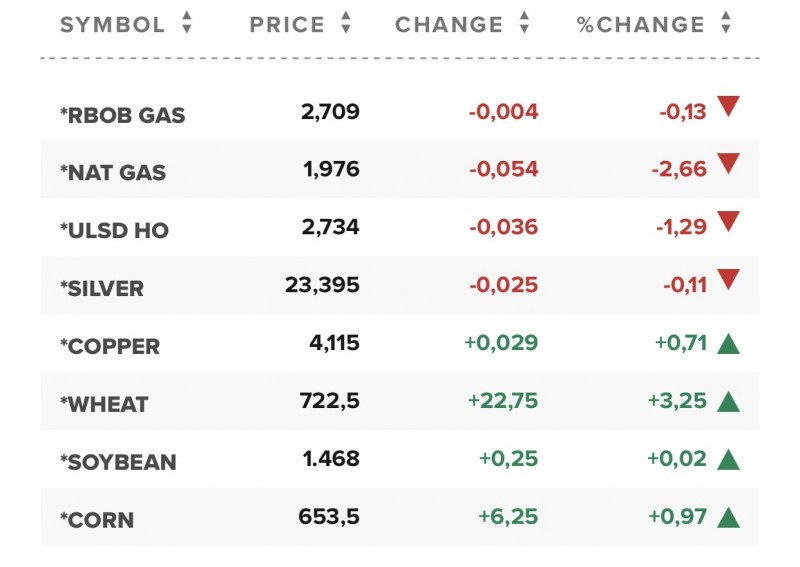Click the SYMBOL column header

113,25
